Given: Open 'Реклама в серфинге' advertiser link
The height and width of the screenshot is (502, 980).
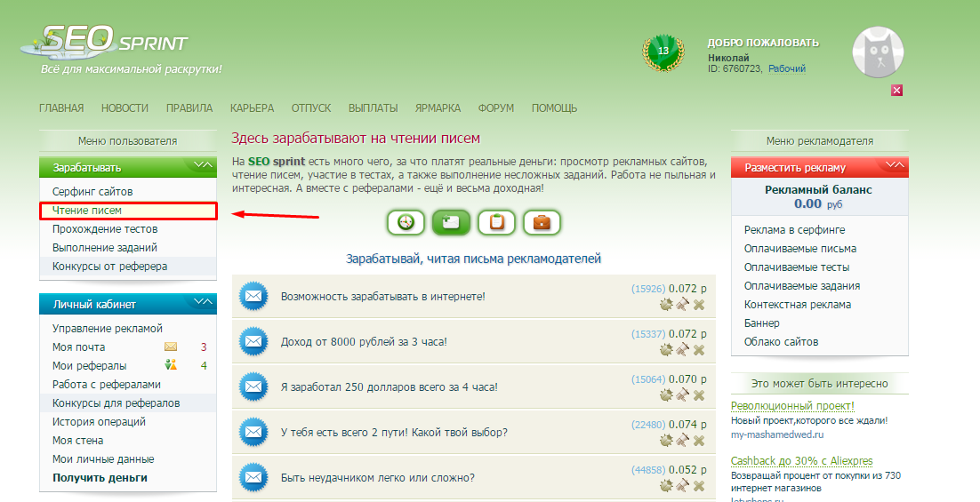Looking at the screenshot, I should (x=794, y=230).
